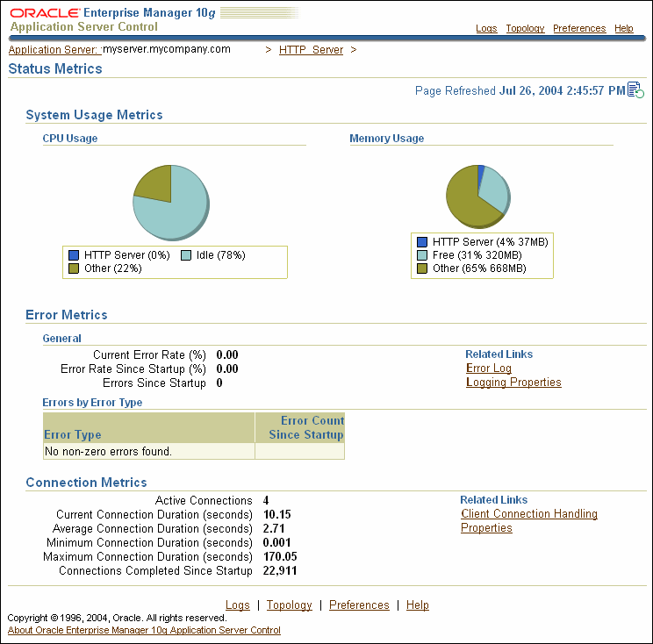Click Error Type column header
Viewport: 653px width, 644px height.
pyautogui.click(x=148, y=427)
